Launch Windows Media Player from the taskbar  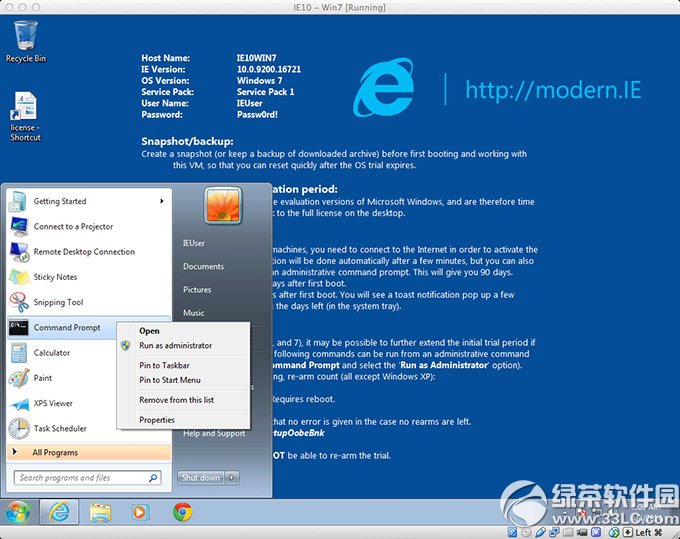click(141, 513)
